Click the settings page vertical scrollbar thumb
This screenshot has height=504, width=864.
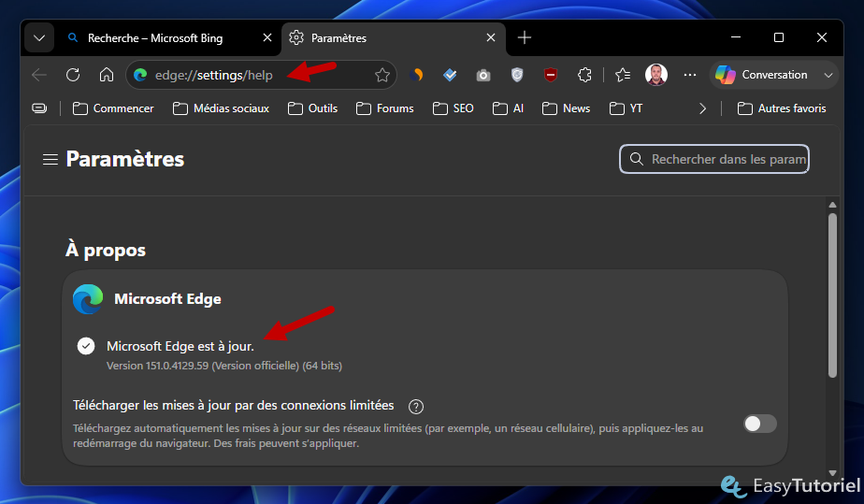click(832, 295)
